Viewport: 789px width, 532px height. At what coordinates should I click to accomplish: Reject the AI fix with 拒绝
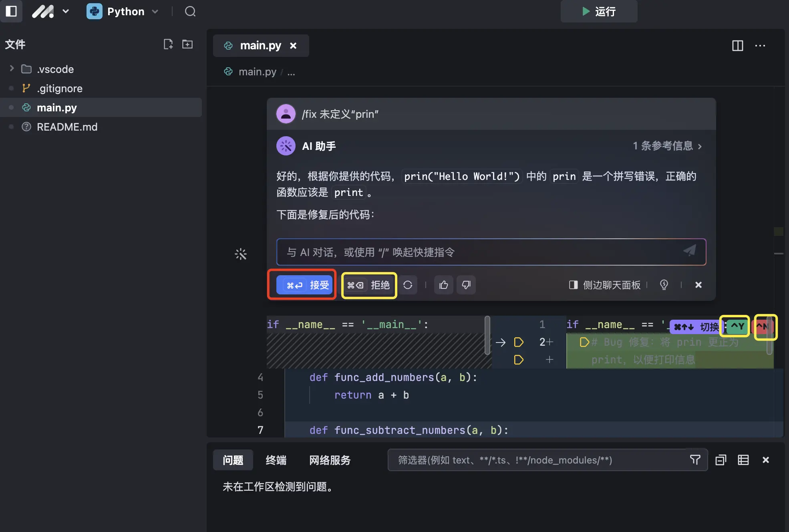(x=368, y=285)
